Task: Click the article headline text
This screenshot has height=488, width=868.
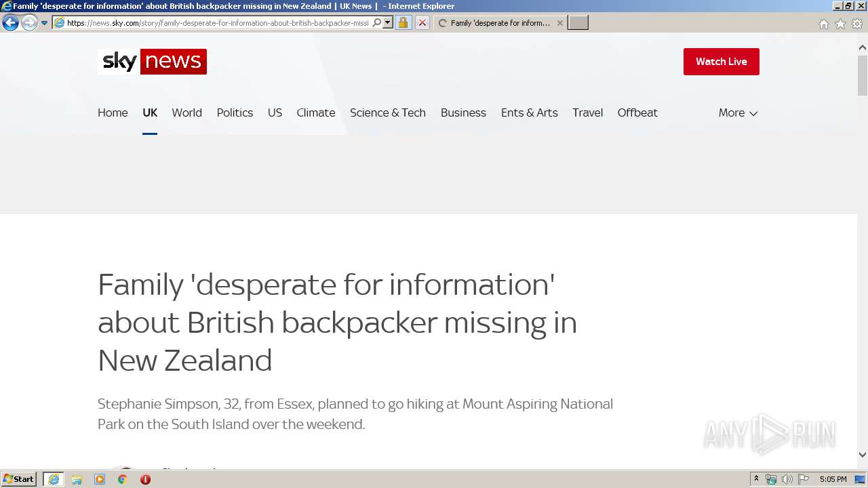Action: pyautogui.click(x=337, y=323)
